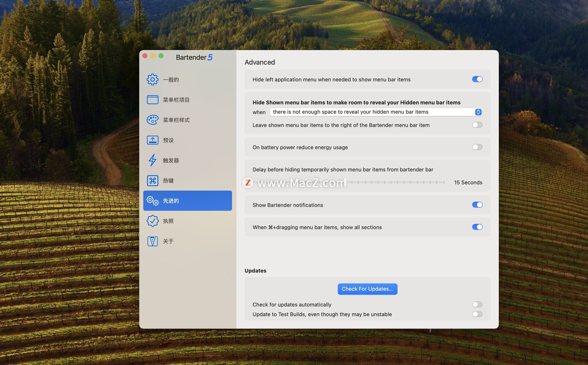588x365 pixels.
Task: Open the 菜单栏项目 sidebar section
Action: 187,100
